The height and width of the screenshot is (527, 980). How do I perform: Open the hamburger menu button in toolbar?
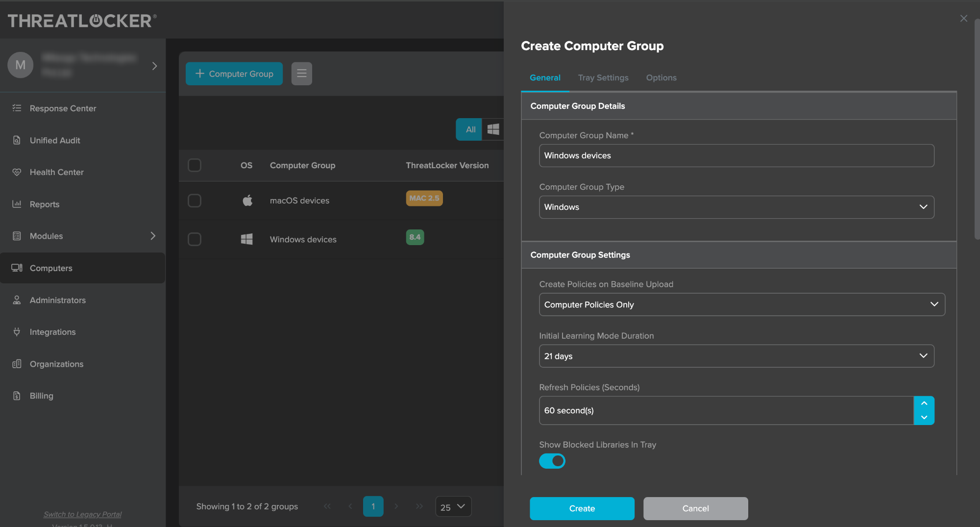tap(302, 74)
